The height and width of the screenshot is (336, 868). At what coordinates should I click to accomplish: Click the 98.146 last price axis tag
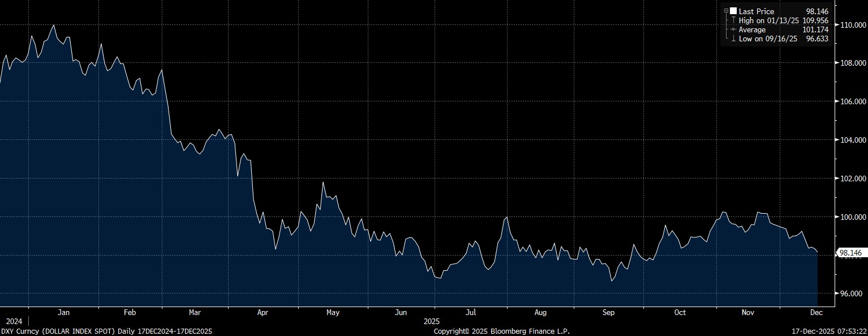pos(850,253)
